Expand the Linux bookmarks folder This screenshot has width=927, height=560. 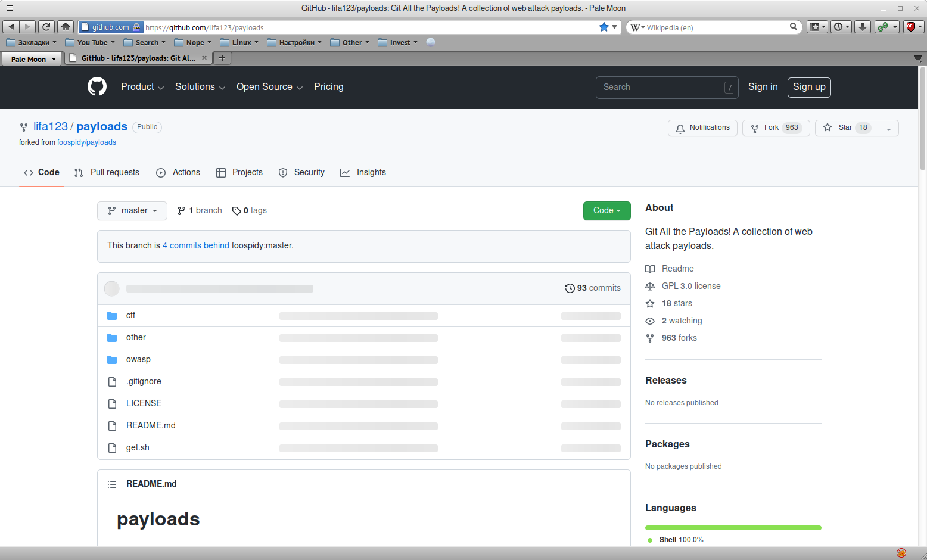239,42
